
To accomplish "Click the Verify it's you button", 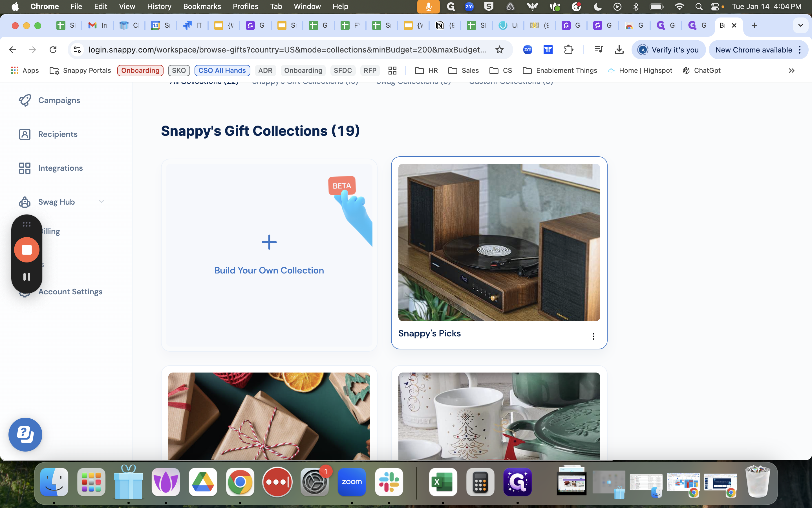I will 668,50.
